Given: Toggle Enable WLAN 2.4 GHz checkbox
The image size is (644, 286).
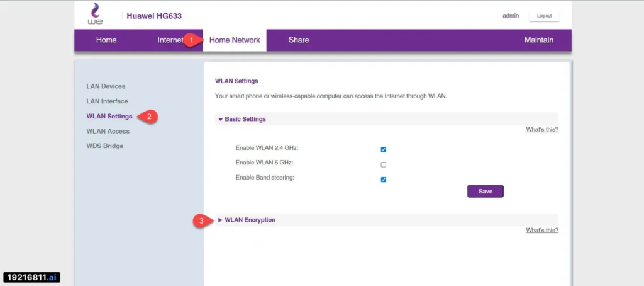Looking at the screenshot, I should (384, 150).
